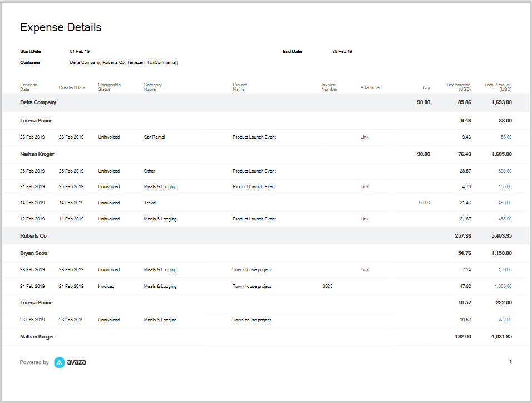Open the 150.00 total amount link
The width and height of the screenshot is (532, 403).
505,269
